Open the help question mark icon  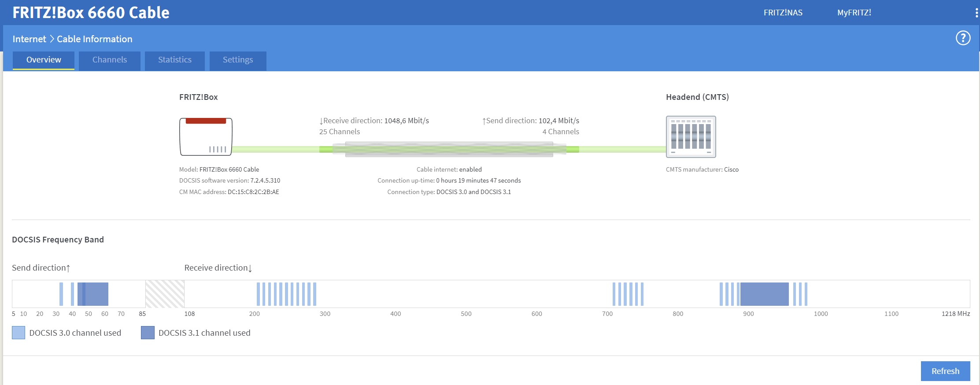pos(963,38)
